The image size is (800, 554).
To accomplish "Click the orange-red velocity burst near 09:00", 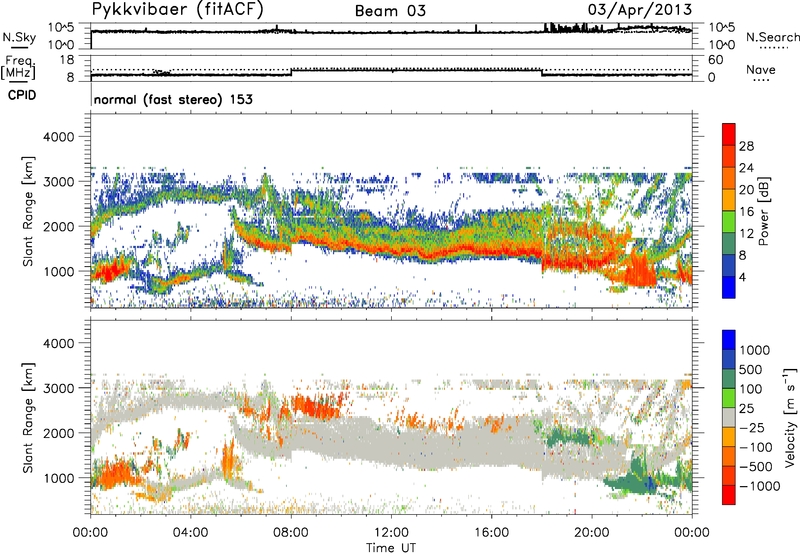I will [316, 406].
